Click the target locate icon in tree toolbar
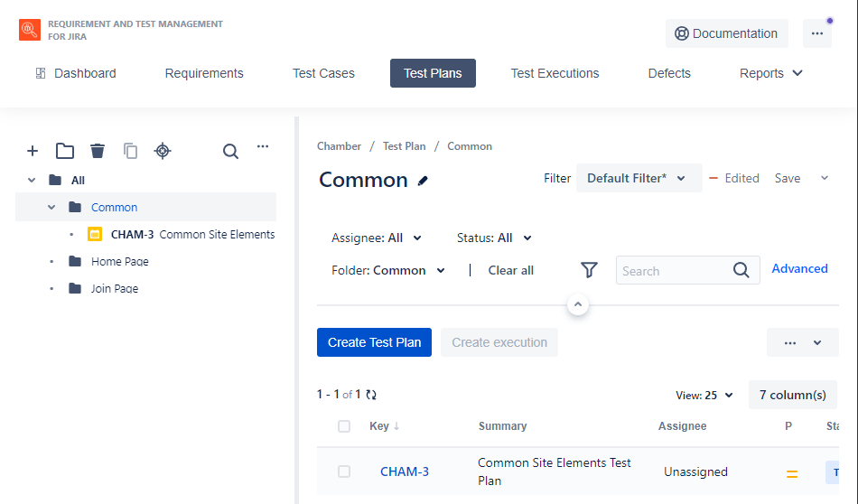 click(163, 151)
